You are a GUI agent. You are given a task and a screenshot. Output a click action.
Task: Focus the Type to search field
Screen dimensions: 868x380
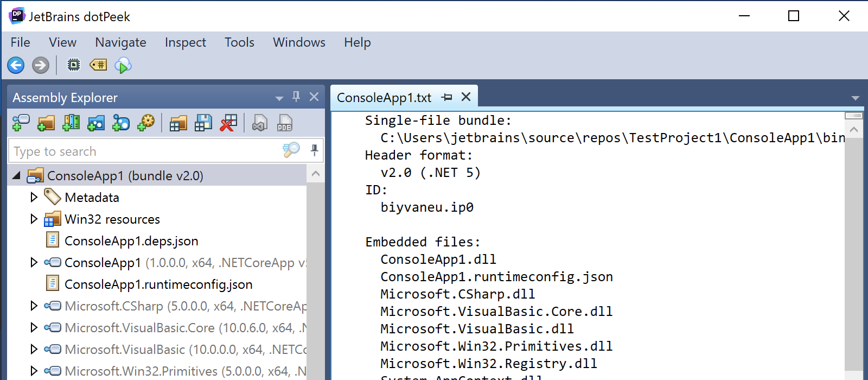coord(146,151)
